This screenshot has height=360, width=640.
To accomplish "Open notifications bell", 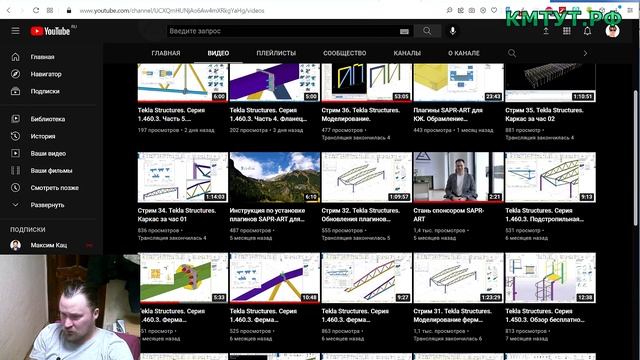I will click(x=587, y=31).
